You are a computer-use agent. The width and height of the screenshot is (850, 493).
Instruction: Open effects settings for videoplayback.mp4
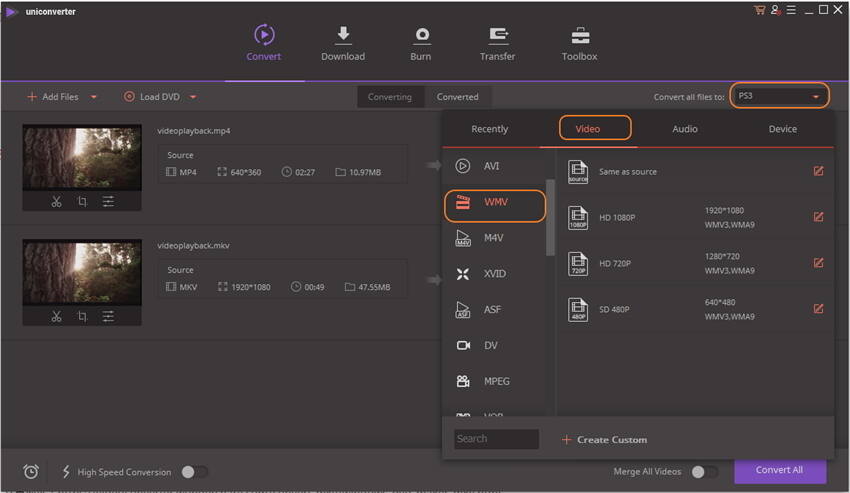tap(108, 202)
